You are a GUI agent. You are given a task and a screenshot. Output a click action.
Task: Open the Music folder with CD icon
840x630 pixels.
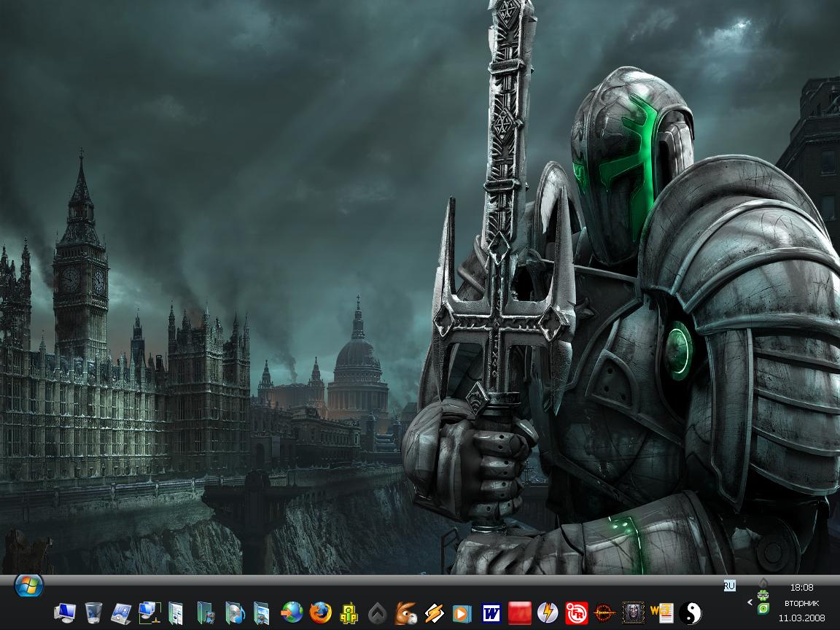pyautogui.click(x=234, y=612)
